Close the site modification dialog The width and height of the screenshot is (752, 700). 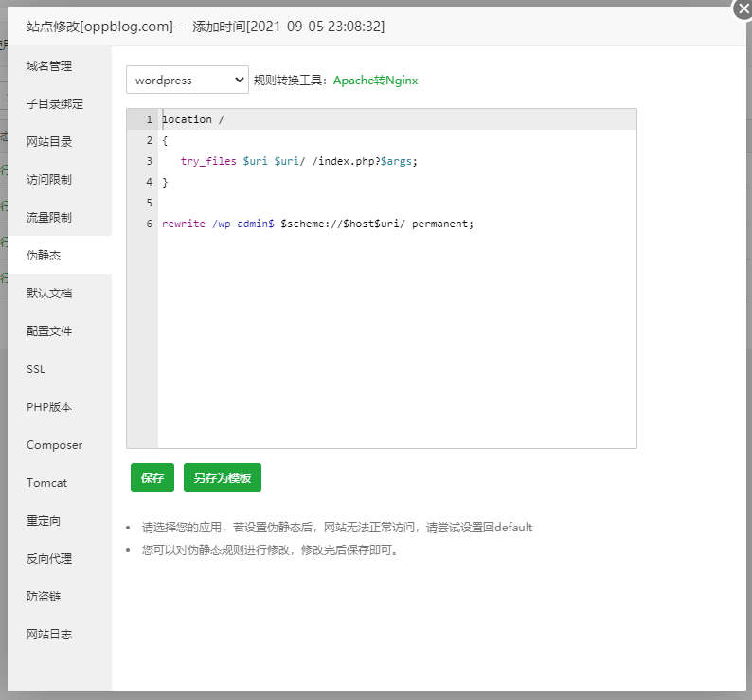743,8
